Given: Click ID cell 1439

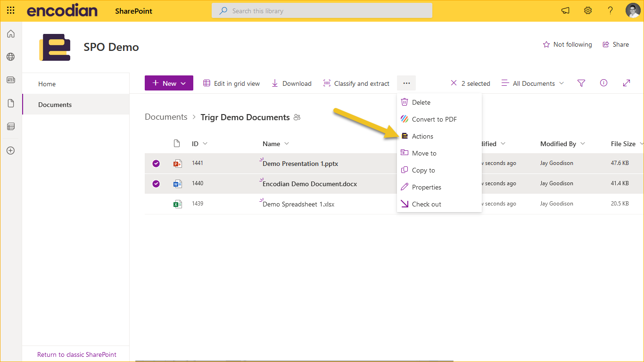Looking at the screenshot, I should (x=198, y=204).
